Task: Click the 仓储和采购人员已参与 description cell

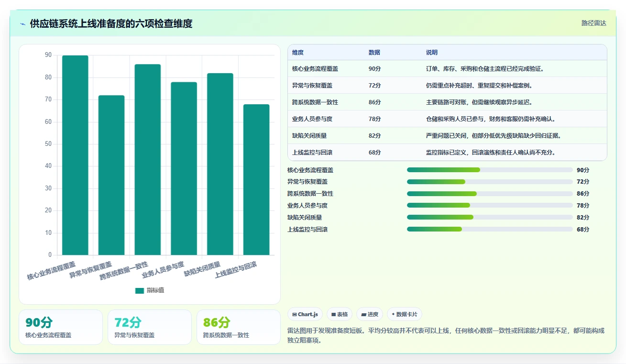Action: [491, 119]
